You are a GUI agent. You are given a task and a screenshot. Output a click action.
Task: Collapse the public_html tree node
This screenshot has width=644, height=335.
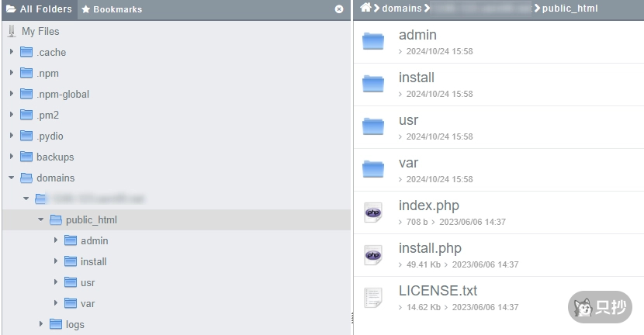(x=41, y=219)
